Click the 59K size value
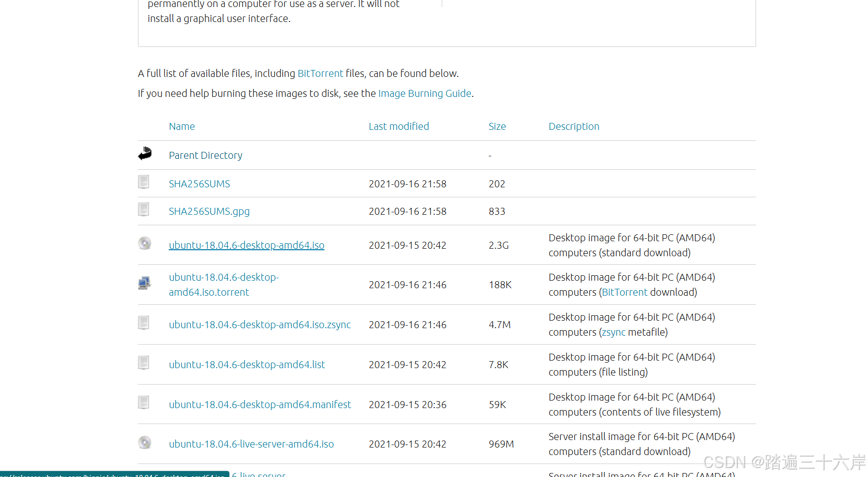The image size is (868, 477). pos(498,405)
